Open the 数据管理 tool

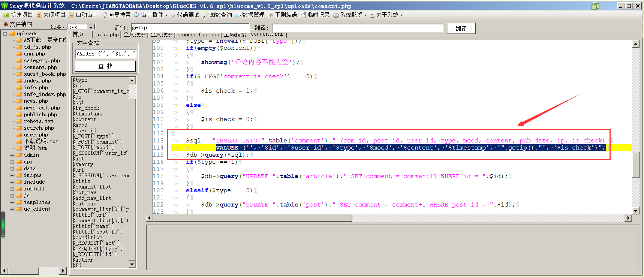tap(250, 15)
